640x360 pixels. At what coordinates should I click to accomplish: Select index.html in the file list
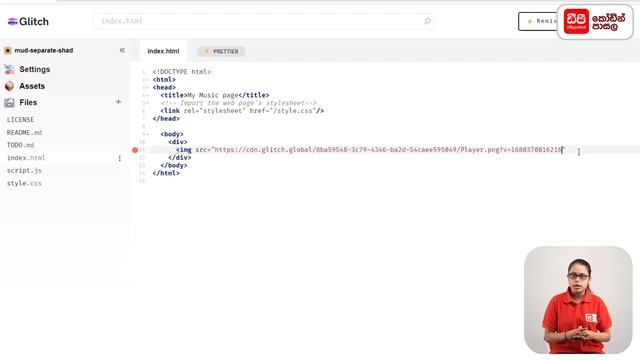(x=26, y=158)
